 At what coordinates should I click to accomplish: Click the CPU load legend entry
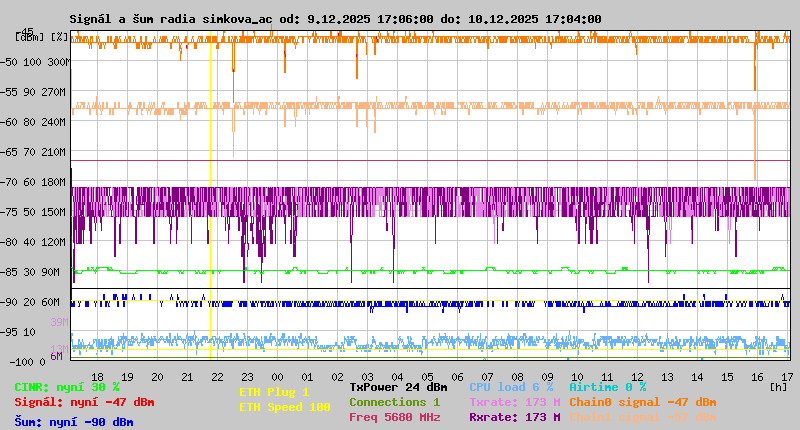[x=510, y=387]
